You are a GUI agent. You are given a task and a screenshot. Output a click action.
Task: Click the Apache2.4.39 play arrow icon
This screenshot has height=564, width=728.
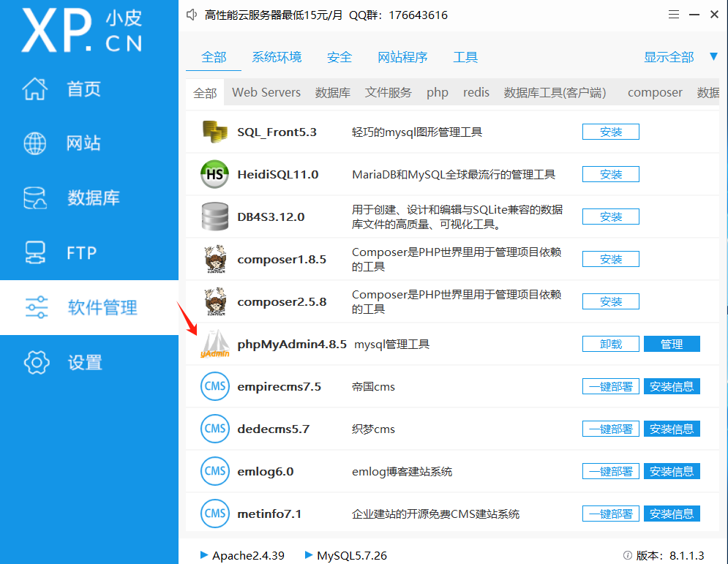coord(204,554)
